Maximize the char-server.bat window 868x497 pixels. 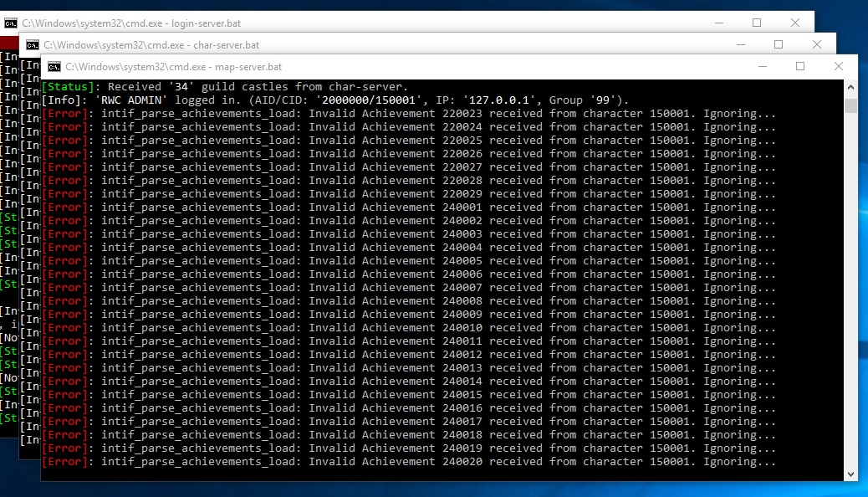coord(779,45)
